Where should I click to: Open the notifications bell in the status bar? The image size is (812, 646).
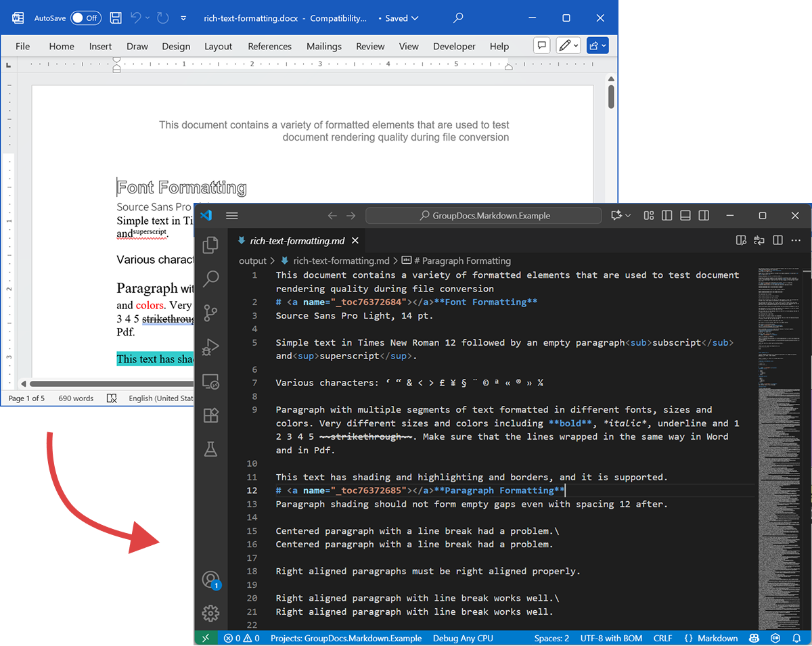click(x=796, y=638)
